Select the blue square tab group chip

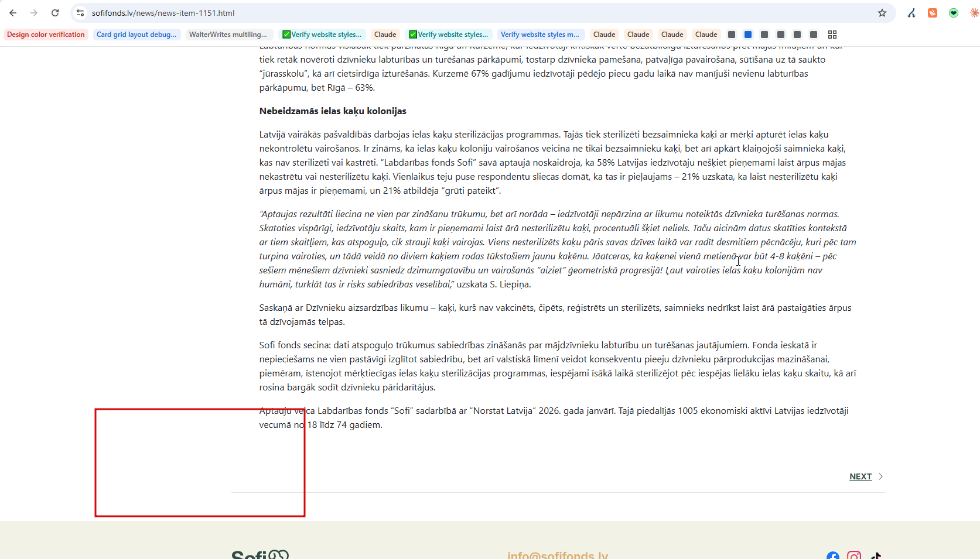pos(748,35)
